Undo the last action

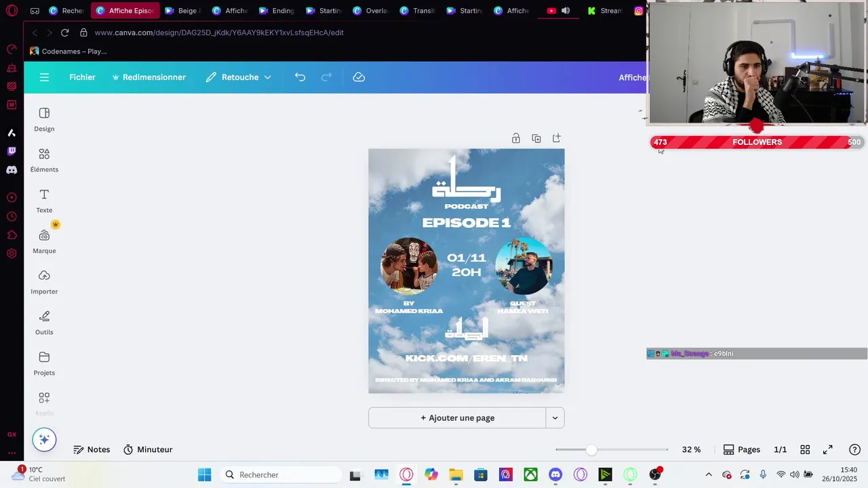tap(300, 77)
